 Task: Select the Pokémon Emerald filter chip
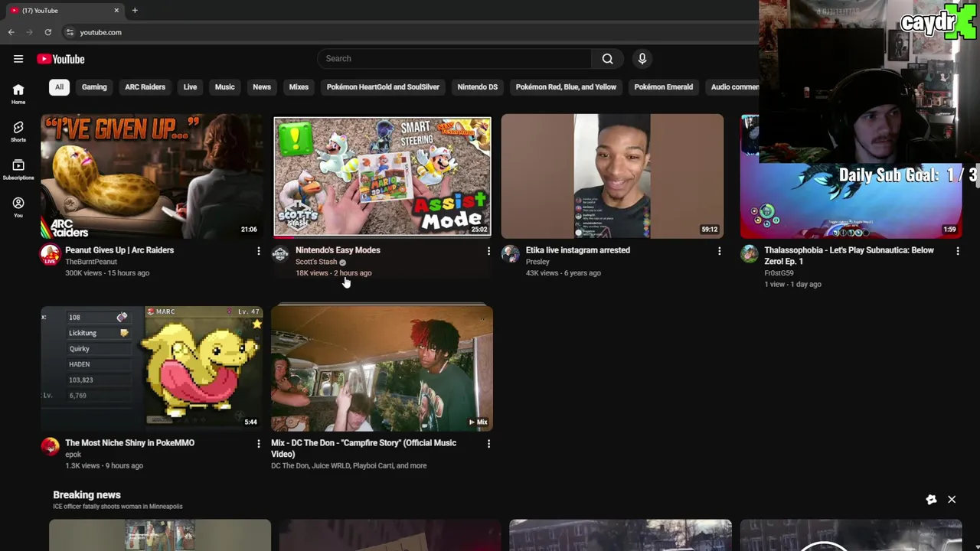[663, 87]
